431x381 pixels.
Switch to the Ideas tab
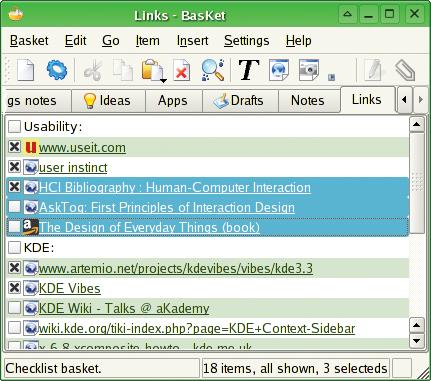pos(108,101)
